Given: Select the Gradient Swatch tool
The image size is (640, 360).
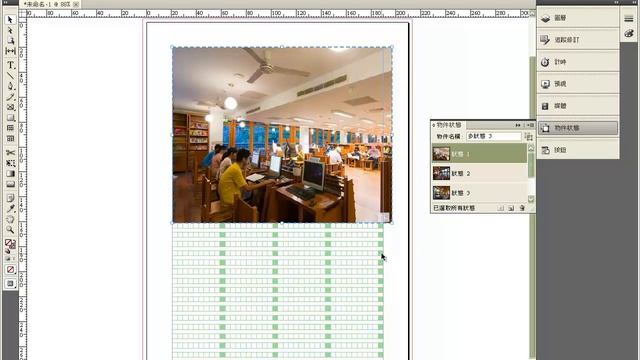Looking at the screenshot, I should point(10,174).
